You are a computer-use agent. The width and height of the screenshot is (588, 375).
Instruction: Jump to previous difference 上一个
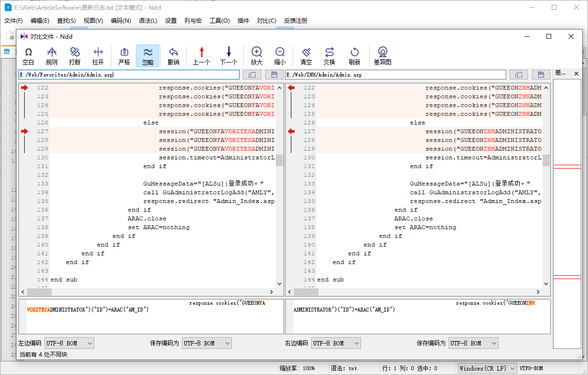pos(201,56)
